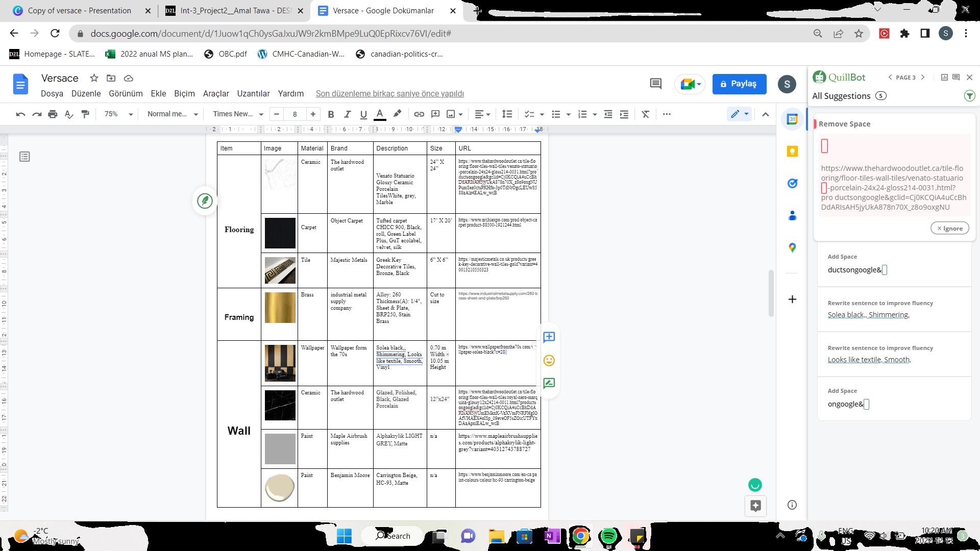Image resolution: width=980 pixels, height=551 pixels.
Task: Click Ignore on Remove Space suggestion
Action: pos(949,228)
